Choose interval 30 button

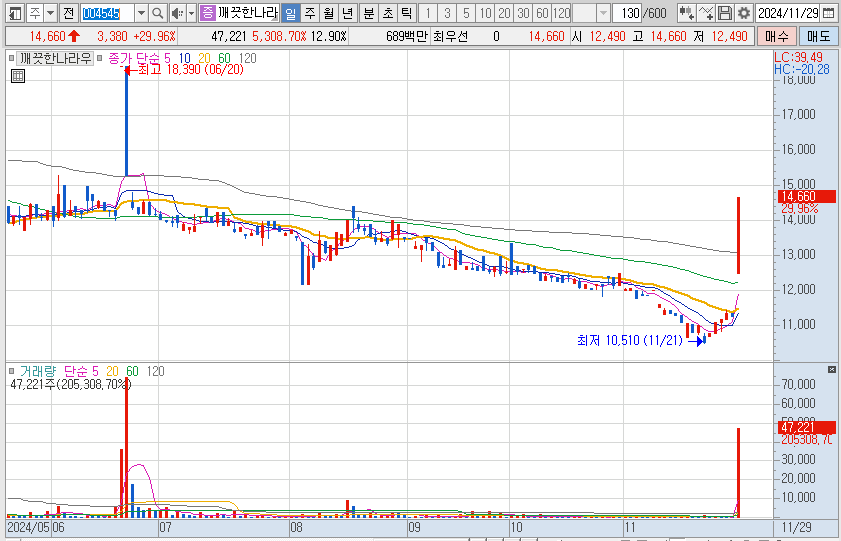coord(523,13)
